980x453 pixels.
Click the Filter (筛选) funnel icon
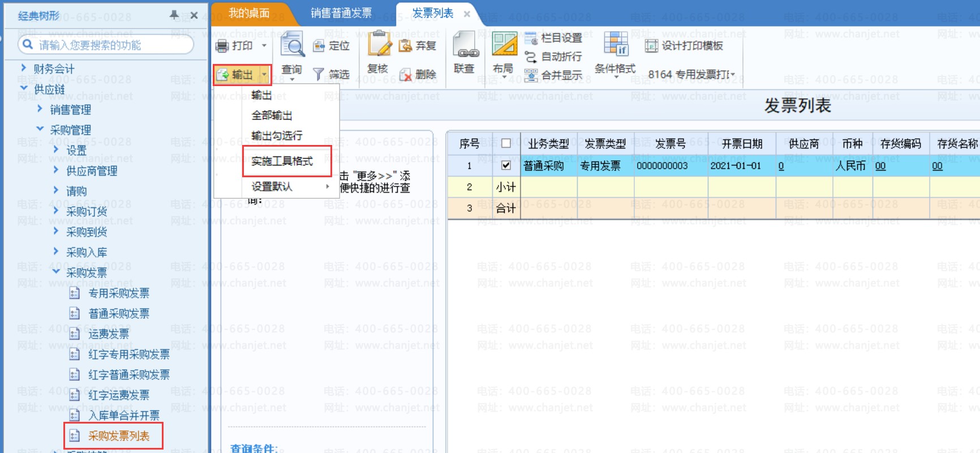pos(319,74)
